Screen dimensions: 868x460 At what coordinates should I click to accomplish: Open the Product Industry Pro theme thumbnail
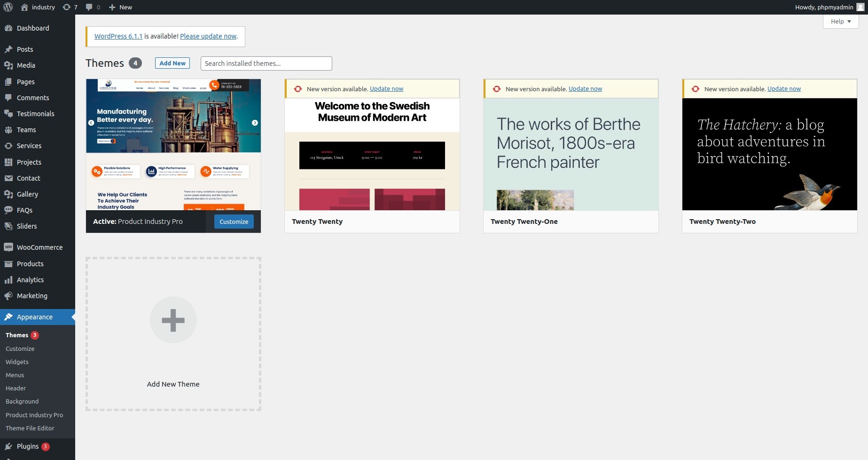click(173, 144)
